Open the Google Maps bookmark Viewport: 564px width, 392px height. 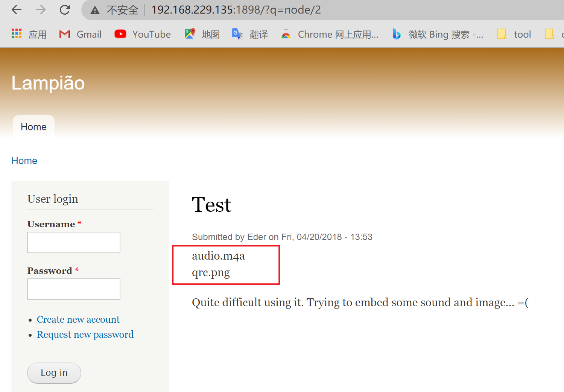[202, 34]
